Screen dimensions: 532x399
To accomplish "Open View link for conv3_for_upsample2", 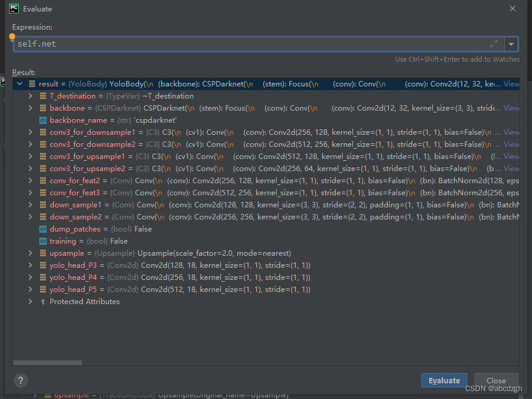I will [511, 169].
